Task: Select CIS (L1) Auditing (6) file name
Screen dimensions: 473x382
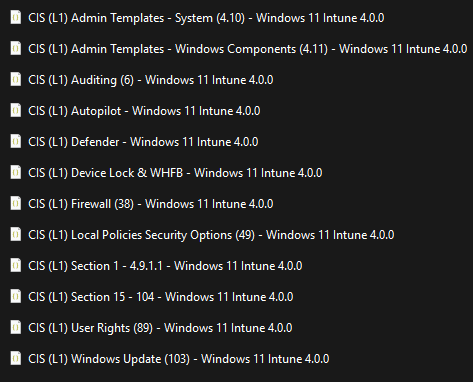Action: pos(151,80)
